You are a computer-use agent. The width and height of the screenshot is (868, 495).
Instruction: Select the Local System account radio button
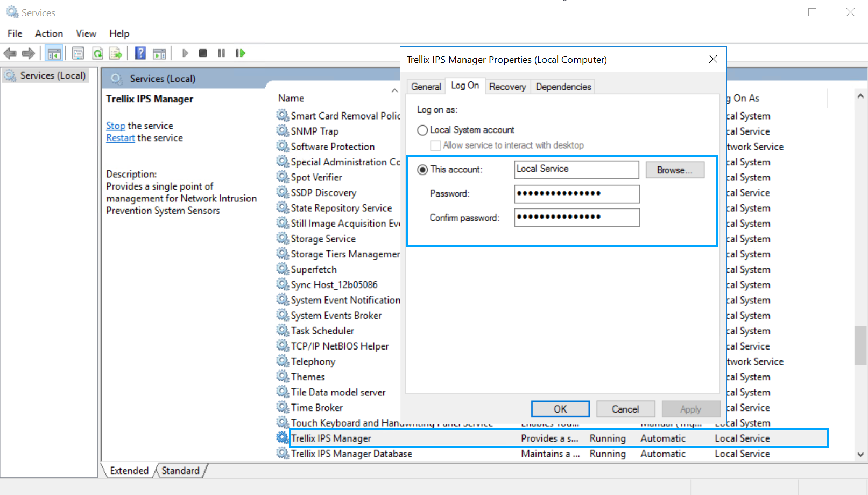point(422,130)
